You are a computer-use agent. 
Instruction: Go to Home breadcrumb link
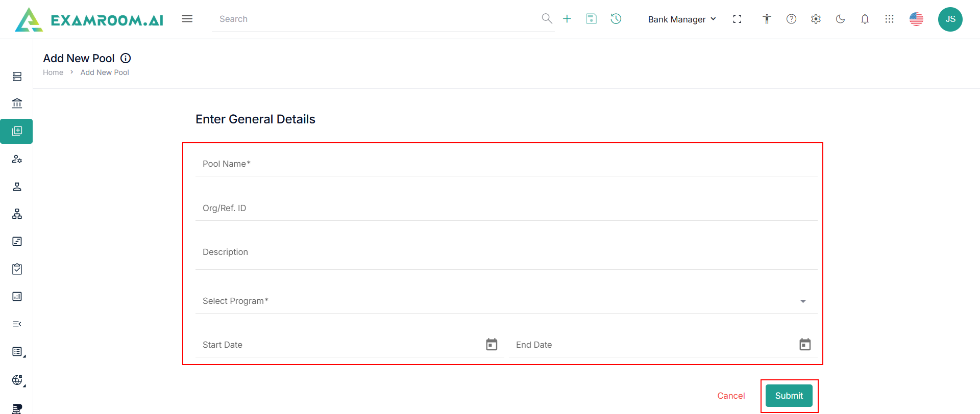coord(53,72)
